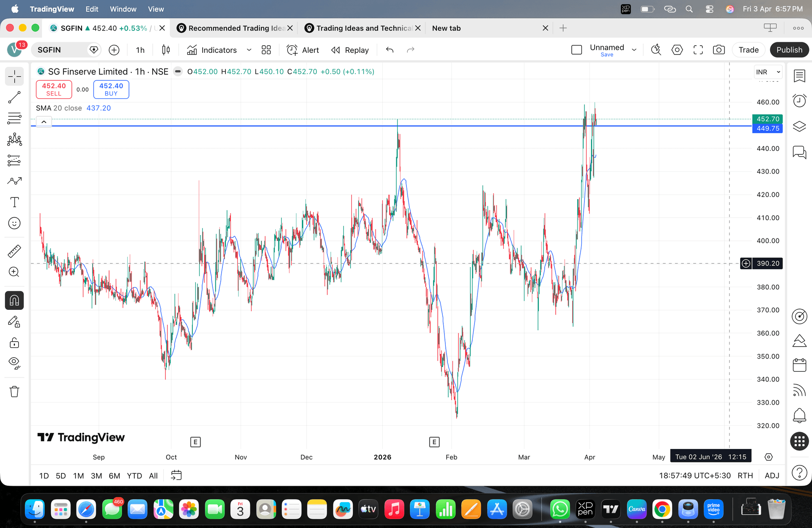Select the Text annotation tool
Image resolution: width=812 pixels, height=528 pixels.
(x=14, y=202)
